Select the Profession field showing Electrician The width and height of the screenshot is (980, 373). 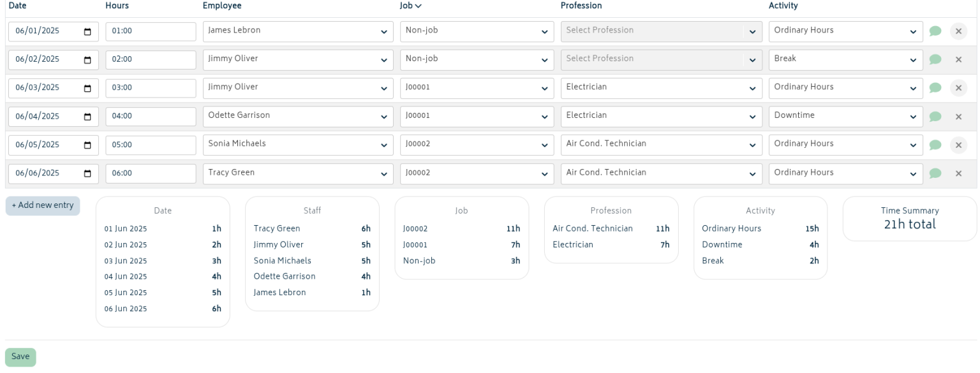coord(662,88)
